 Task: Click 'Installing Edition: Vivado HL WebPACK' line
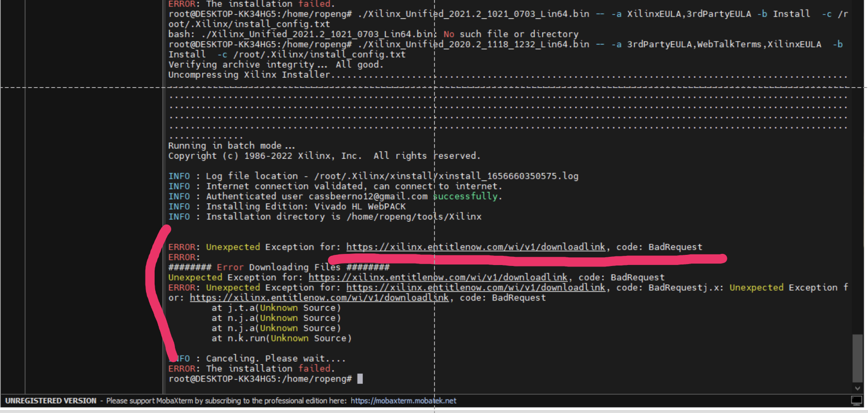pyautogui.click(x=287, y=206)
